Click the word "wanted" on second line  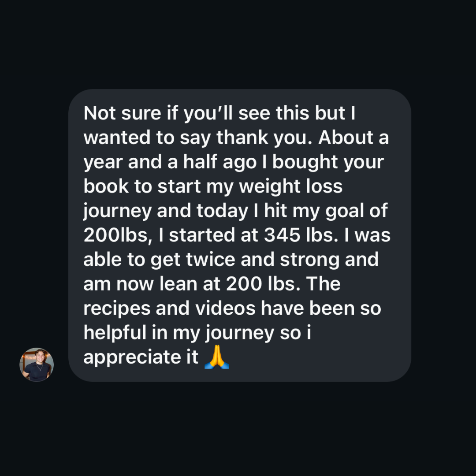116,138
